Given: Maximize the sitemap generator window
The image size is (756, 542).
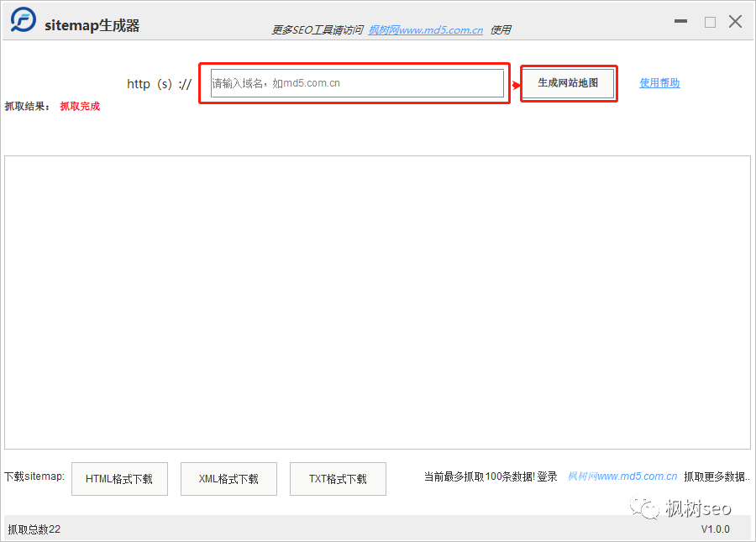Looking at the screenshot, I should 710,22.
